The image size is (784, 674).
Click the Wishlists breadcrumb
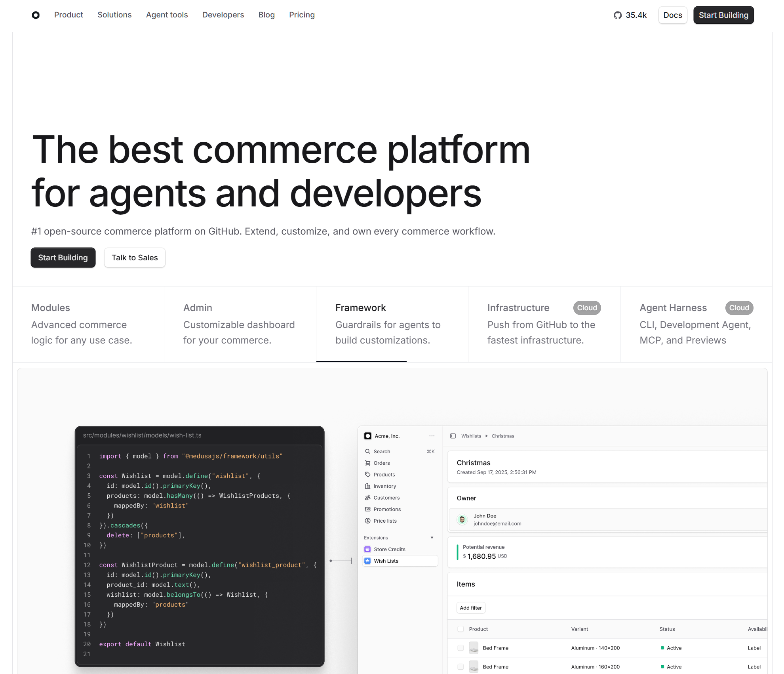[471, 436]
